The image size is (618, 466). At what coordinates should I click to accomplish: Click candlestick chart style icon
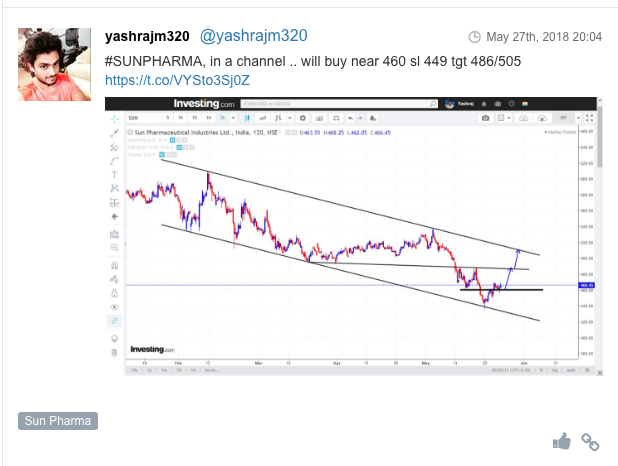point(247,118)
